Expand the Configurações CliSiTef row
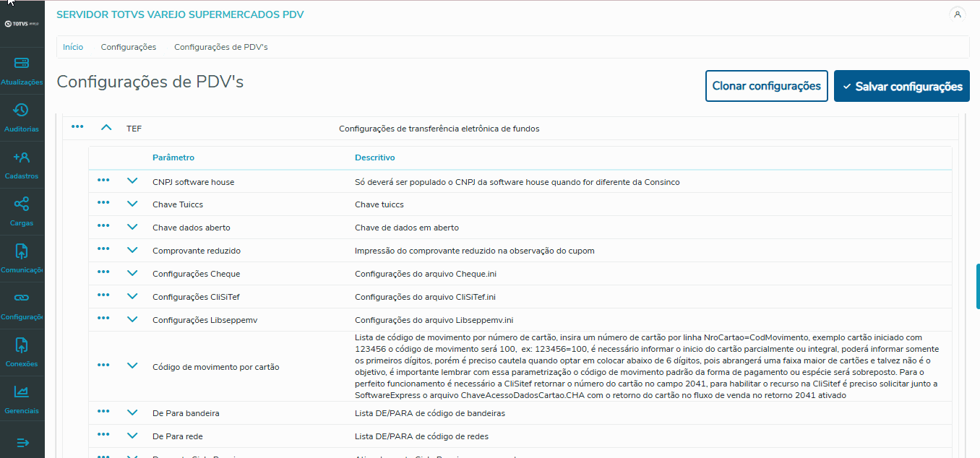Screen dimensions: 980x458 (132, 295)
